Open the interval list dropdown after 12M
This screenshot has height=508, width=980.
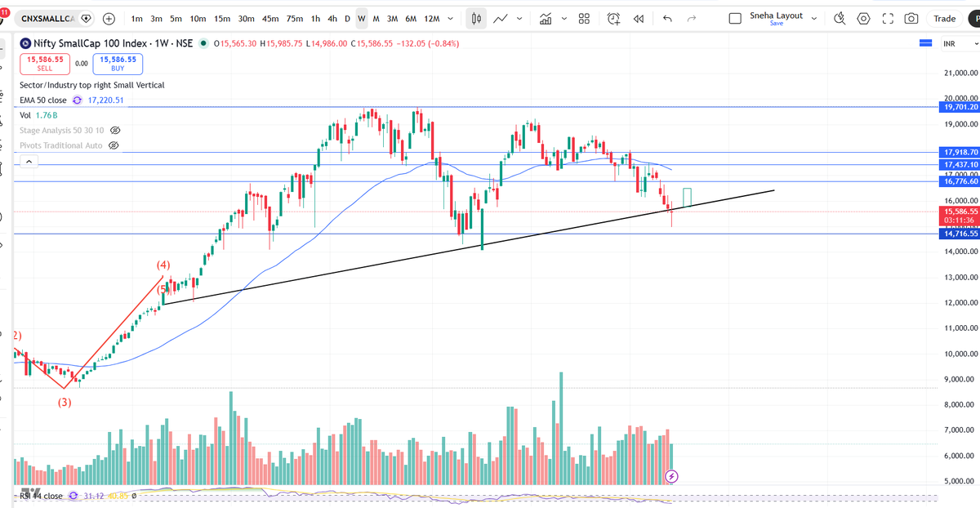[x=449, y=17]
